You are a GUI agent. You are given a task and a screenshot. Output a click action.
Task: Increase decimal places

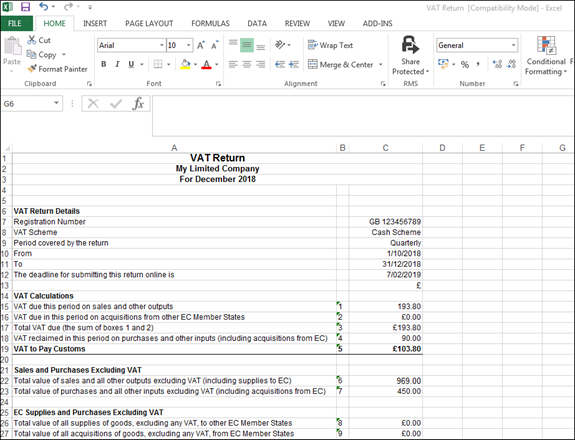[x=497, y=65]
